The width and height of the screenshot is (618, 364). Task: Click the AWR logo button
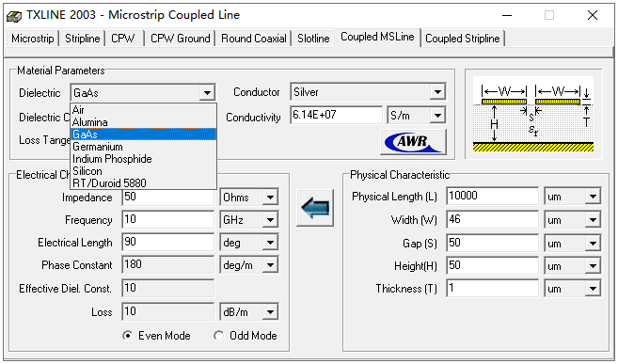pyautogui.click(x=414, y=142)
